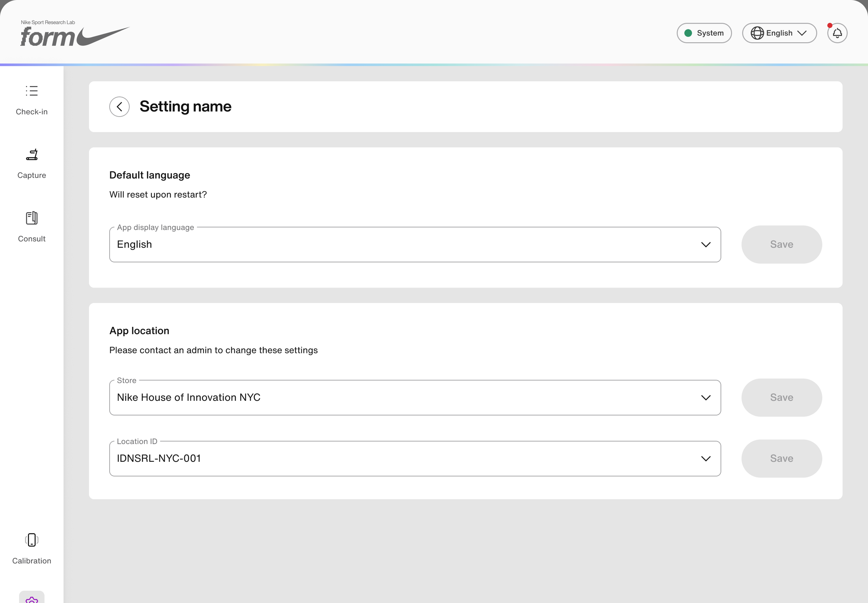Expand the App display language dropdown

pyautogui.click(x=415, y=245)
